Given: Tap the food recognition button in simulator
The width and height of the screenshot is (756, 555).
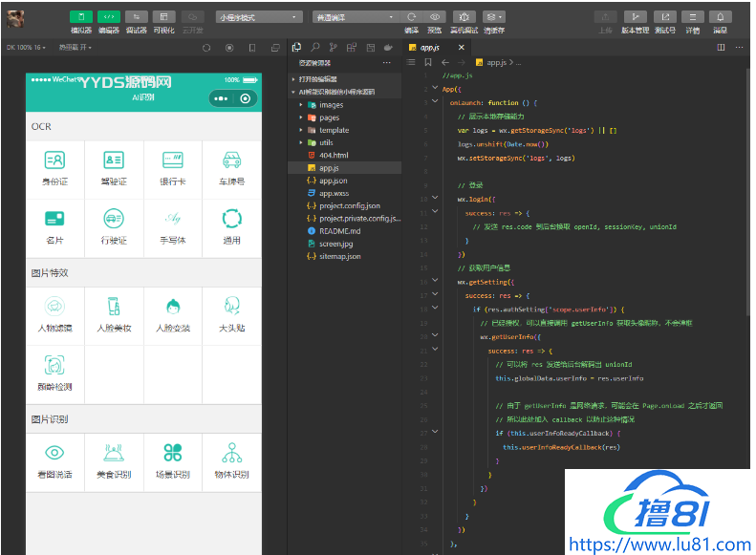Looking at the screenshot, I should tap(114, 461).
